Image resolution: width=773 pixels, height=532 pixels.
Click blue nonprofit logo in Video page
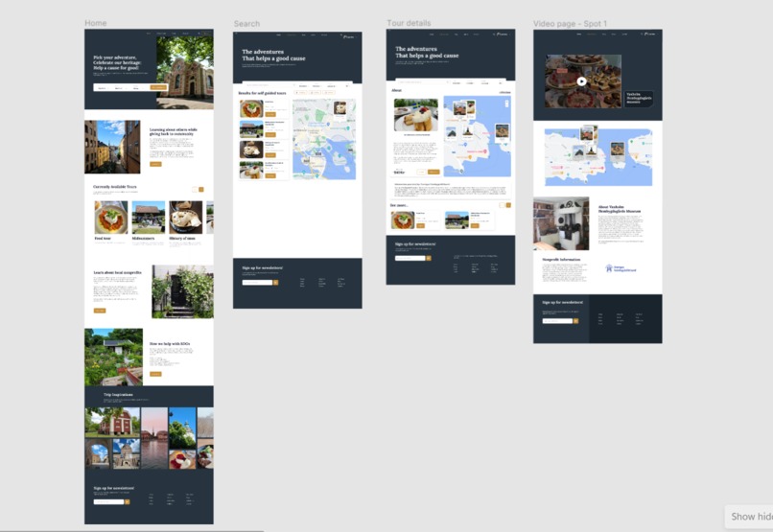point(621,268)
